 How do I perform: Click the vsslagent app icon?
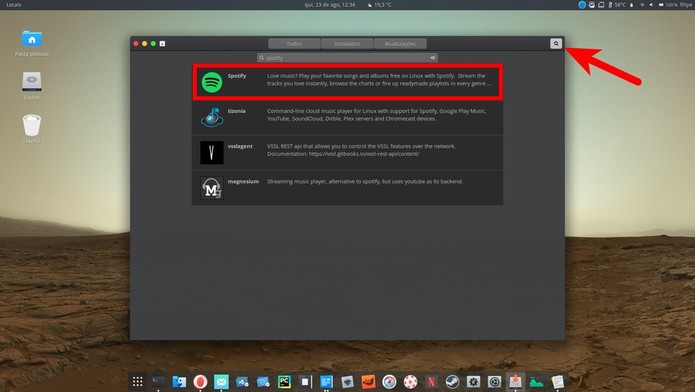pos(212,153)
